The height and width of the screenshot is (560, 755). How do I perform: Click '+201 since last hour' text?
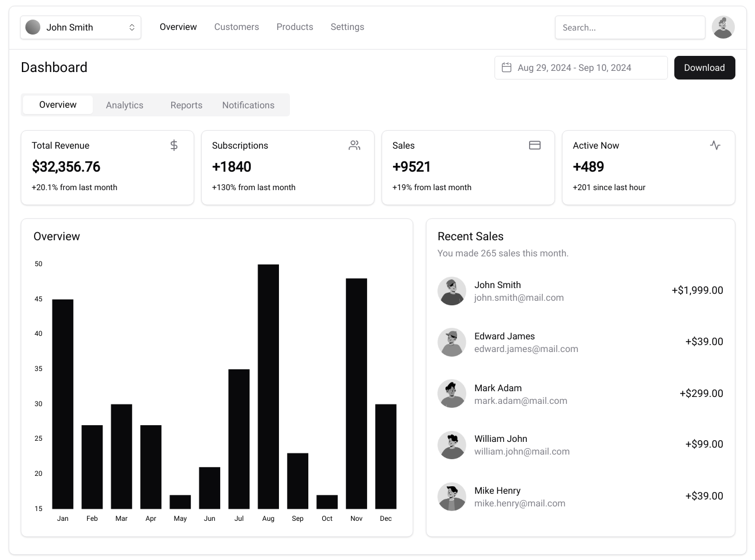coord(609,187)
